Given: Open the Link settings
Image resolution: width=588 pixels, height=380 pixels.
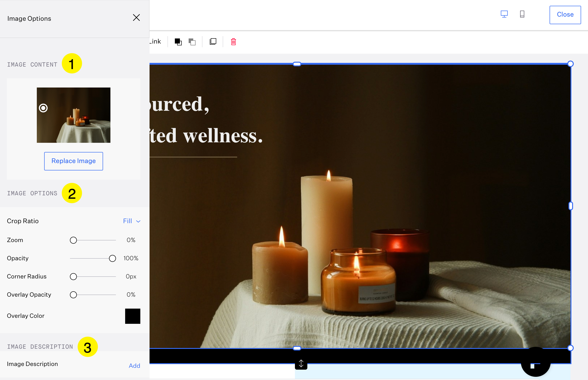Looking at the screenshot, I should coord(155,41).
